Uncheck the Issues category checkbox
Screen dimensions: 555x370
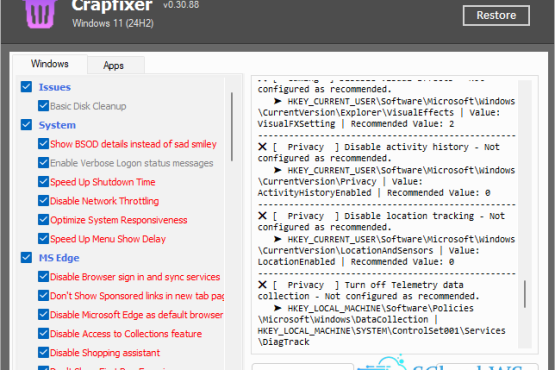26,87
